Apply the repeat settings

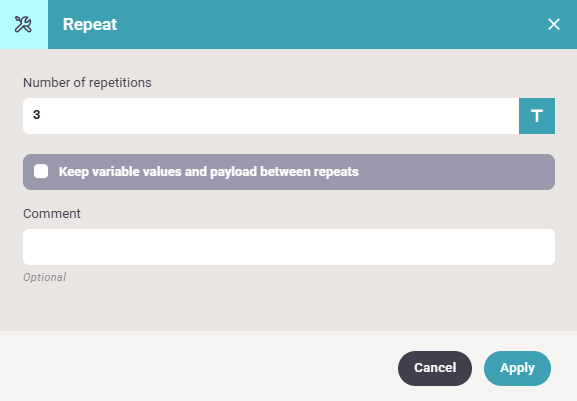click(x=517, y=368)
